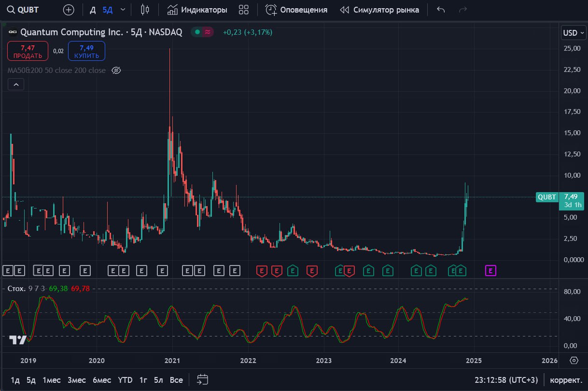The width and height of the screenshot is (588, 391).
Task: Set the range to 5д
Action: [31, 380]
